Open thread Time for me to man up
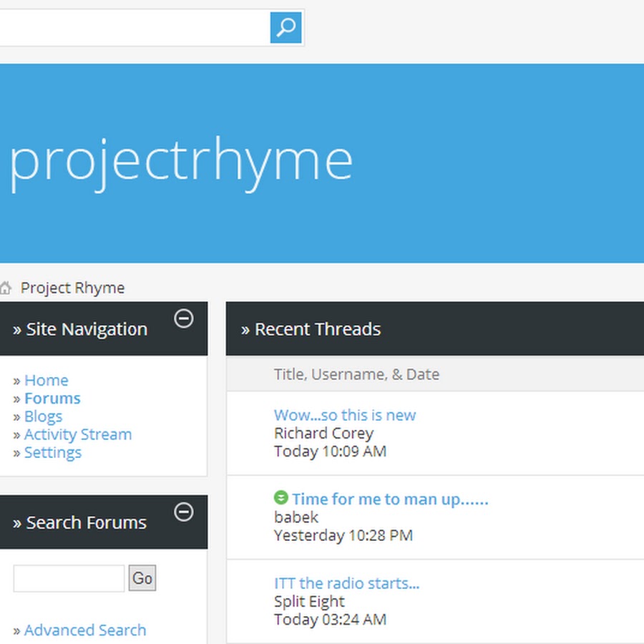 click(390, 499)
